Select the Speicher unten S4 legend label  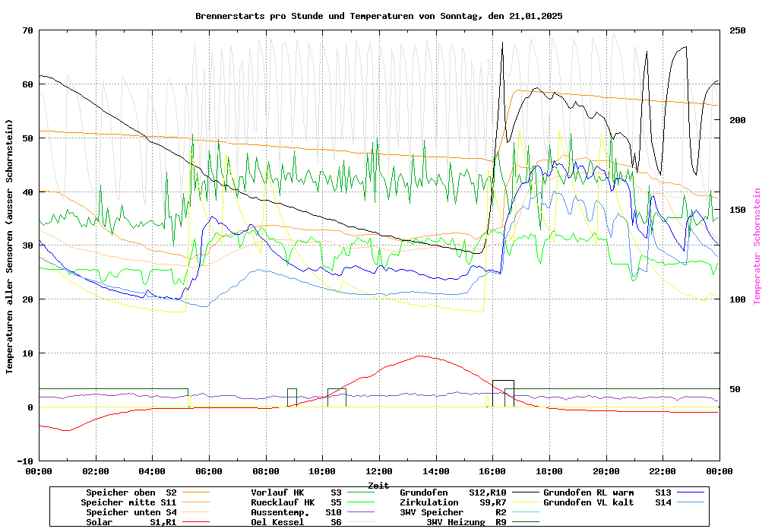128,512
